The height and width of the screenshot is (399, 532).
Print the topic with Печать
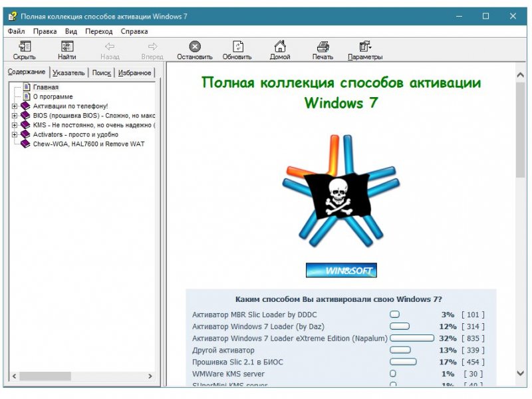(323, 50)
